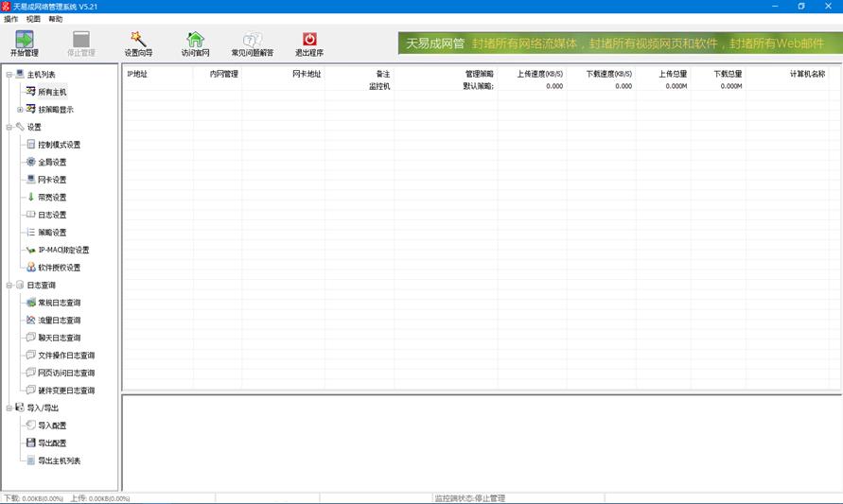
Task: Click the 导出配置 floppy disk icon
Action: pos(30,443)
